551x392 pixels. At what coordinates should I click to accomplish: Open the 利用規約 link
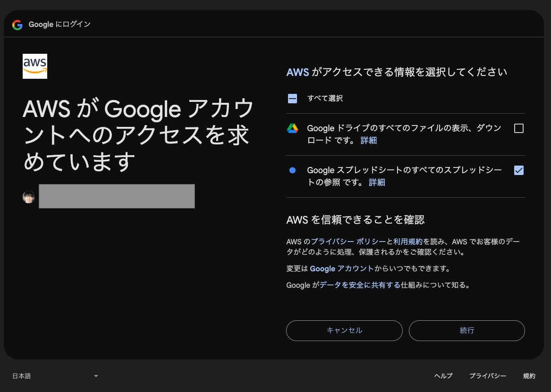tap(408, 241)
